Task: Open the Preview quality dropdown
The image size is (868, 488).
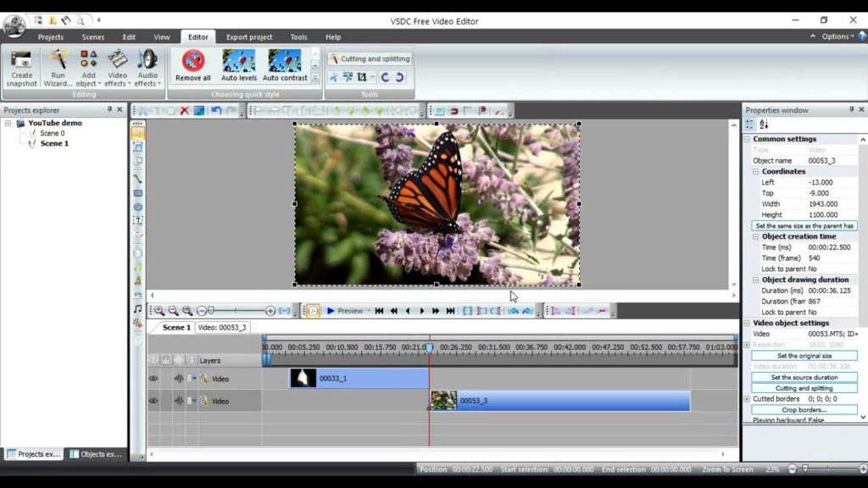Action: click(x=370, y=311)
